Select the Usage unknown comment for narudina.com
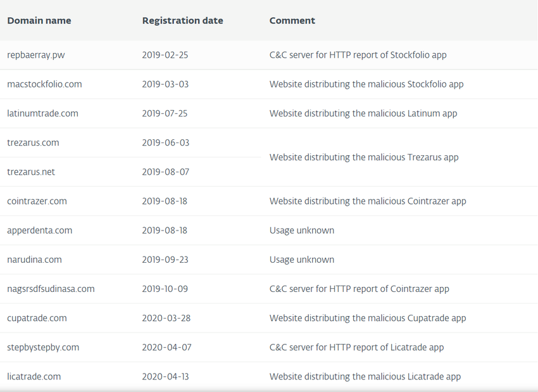This screenshot has height=392, width=538. coord(302,260)
